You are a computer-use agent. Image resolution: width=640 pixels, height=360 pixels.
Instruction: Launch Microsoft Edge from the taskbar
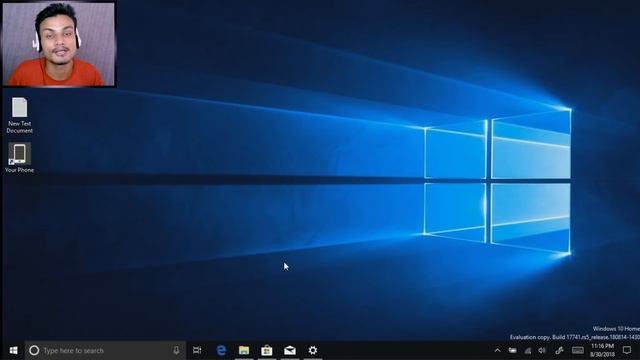221,350
